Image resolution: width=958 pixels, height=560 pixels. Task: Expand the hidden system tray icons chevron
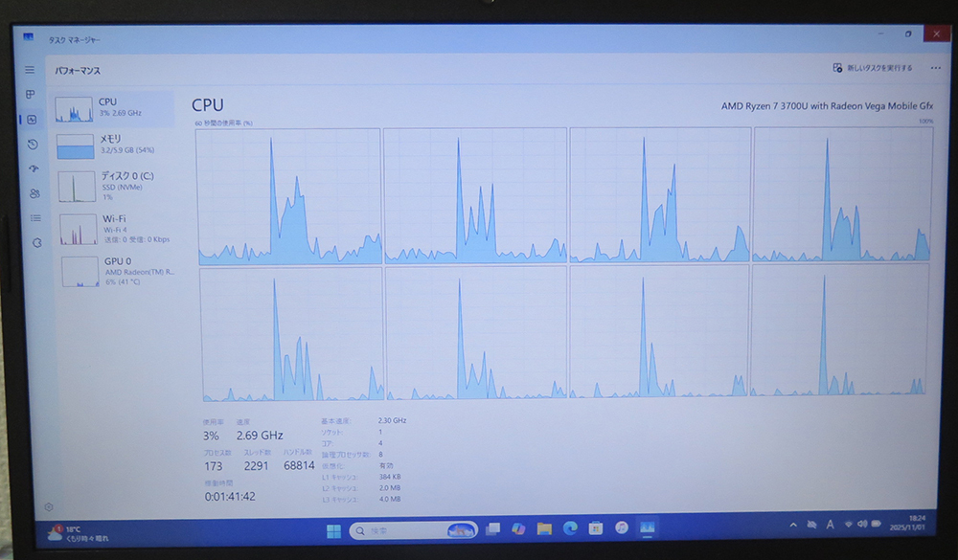[793, 525]
